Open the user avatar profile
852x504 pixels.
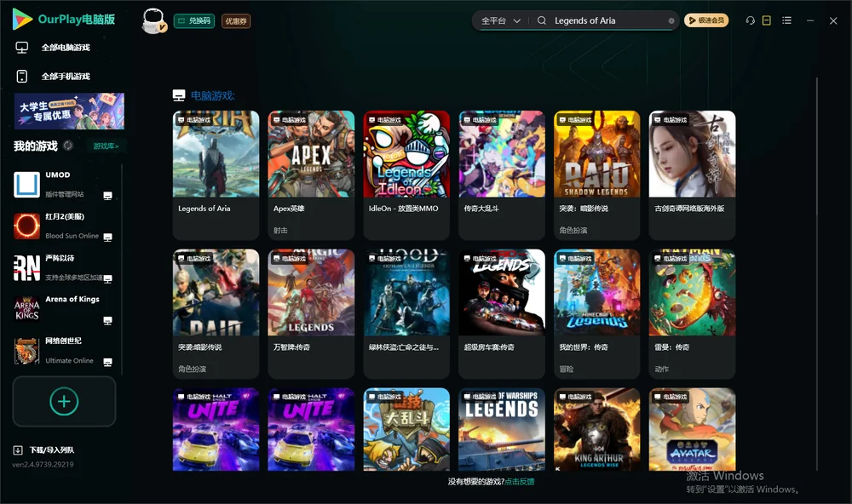click(153, 21)
